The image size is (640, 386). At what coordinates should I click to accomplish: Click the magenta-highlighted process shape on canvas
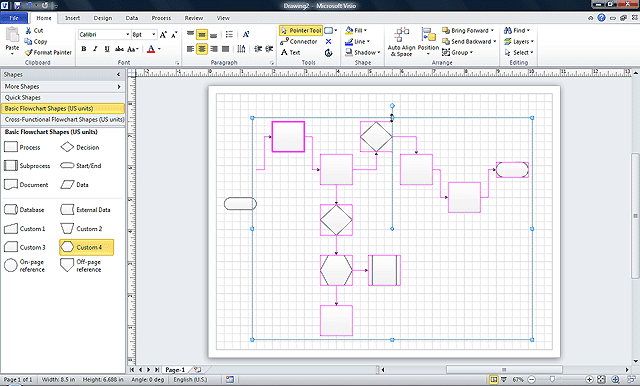pyautogui.click(x=288, y=137)
